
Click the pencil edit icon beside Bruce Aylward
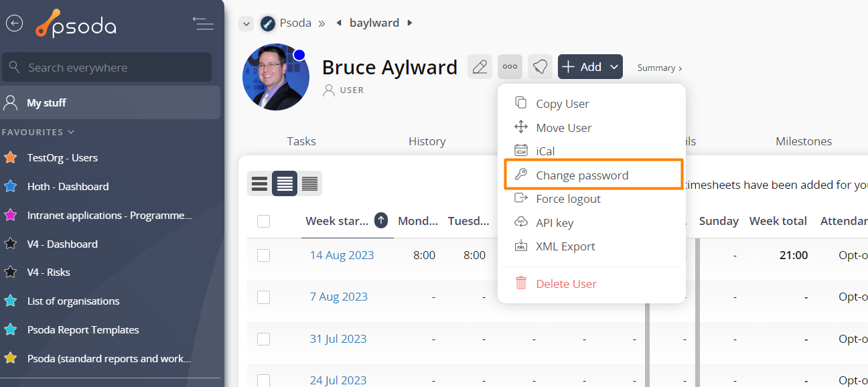tap(480, 67)
